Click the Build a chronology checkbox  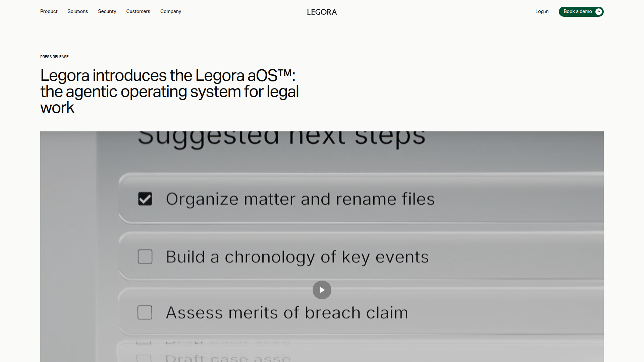click(x=145, y=257)
